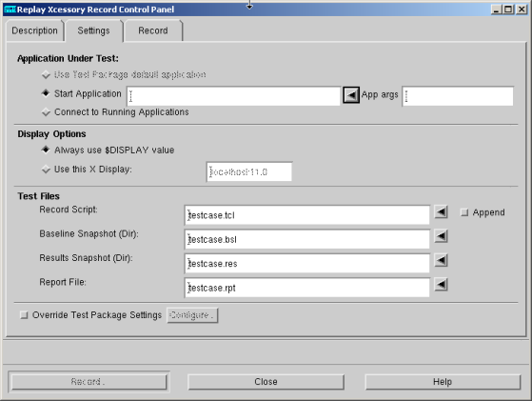Click the App args label
532x401 pixels.
click(x=380, y=94)
